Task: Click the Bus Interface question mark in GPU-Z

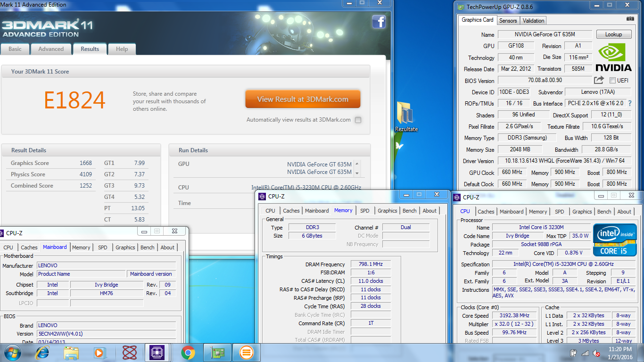Action: coord(629,103)
